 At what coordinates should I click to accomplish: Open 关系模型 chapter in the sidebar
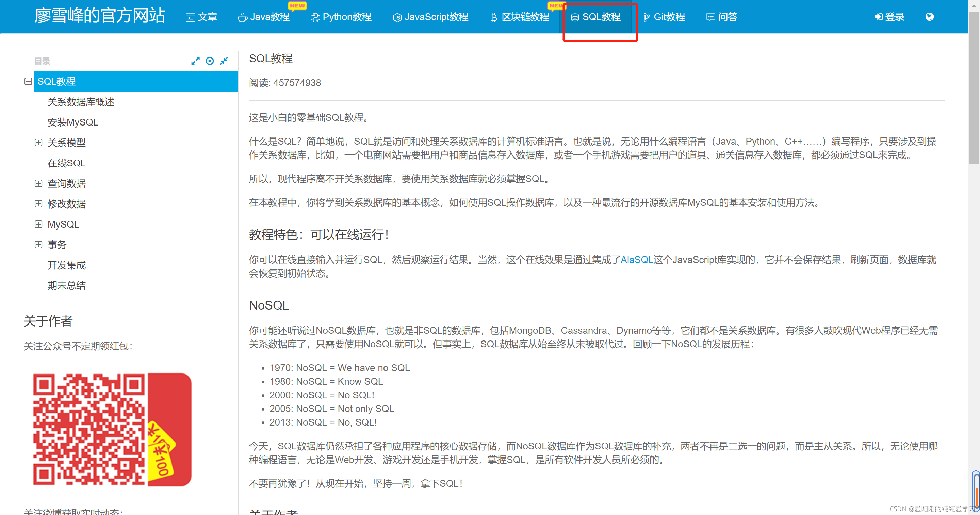67,143
